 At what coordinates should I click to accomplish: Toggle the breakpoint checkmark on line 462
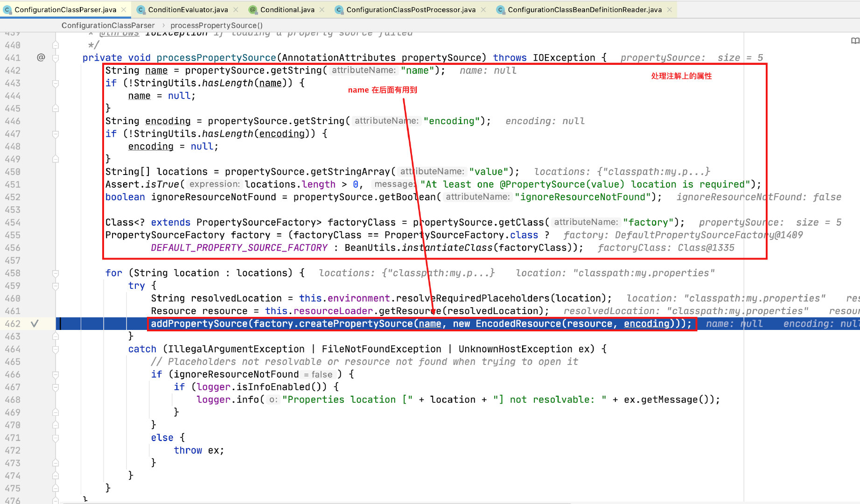(35, 323)
